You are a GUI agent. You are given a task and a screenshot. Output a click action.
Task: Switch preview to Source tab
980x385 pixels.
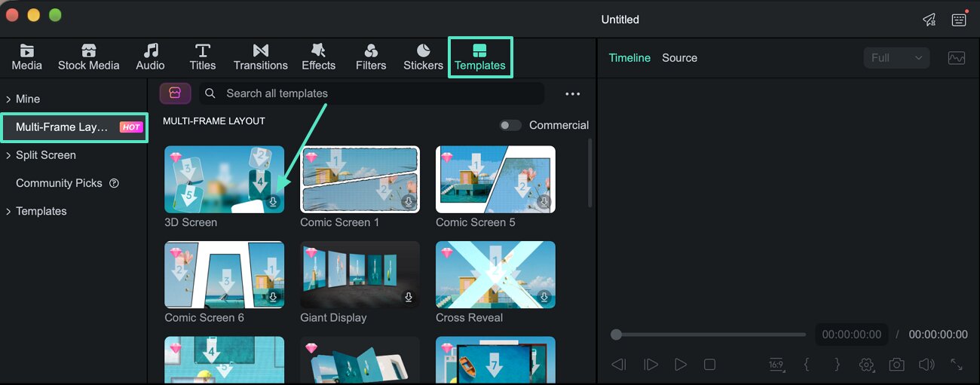679,58
